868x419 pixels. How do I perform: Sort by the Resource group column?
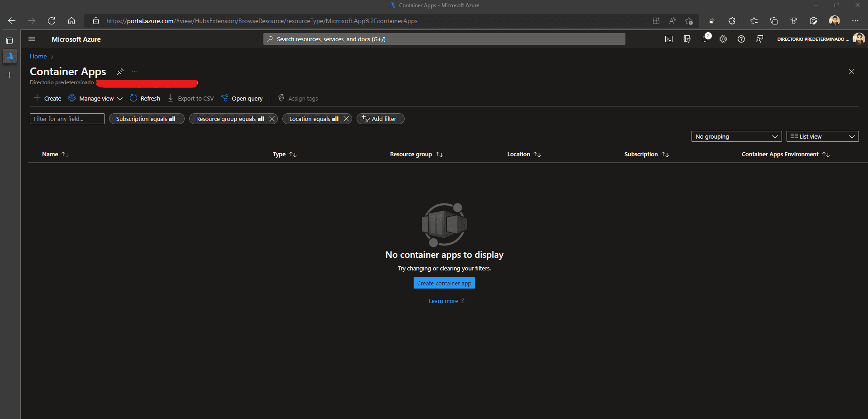click(416, 154)
